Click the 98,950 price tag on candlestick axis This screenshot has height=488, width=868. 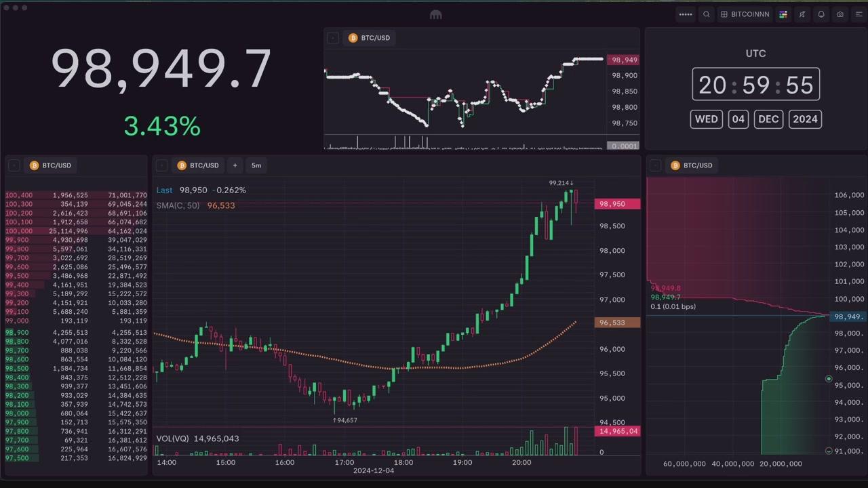pos(617,204)
